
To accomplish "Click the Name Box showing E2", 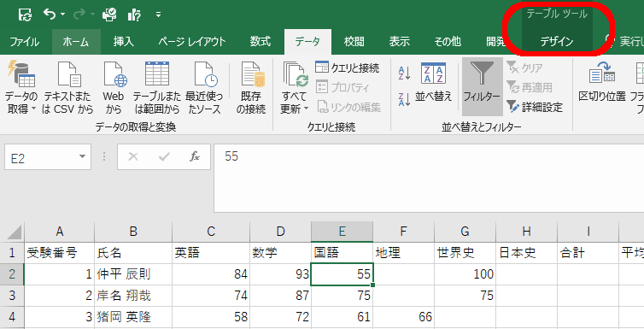I will tap(41, 158).
